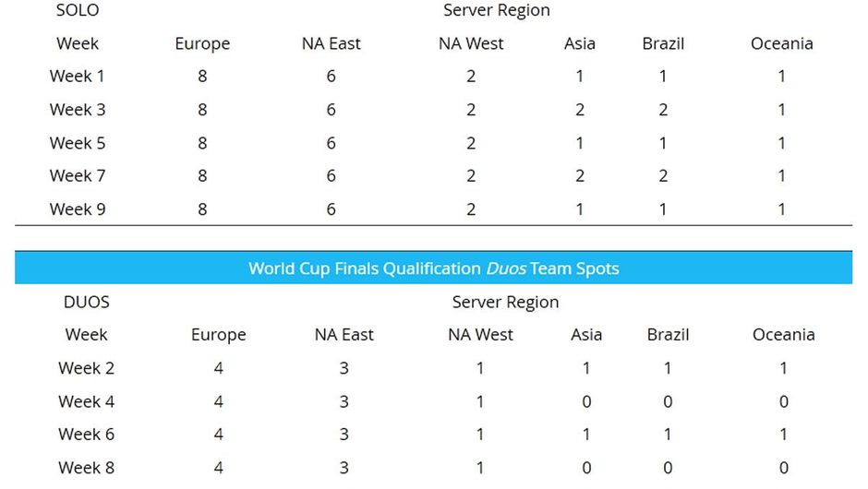Select the Week 1 row label
Screen dimensions: 868x489
pyautogui.click(x=78, y=77)
